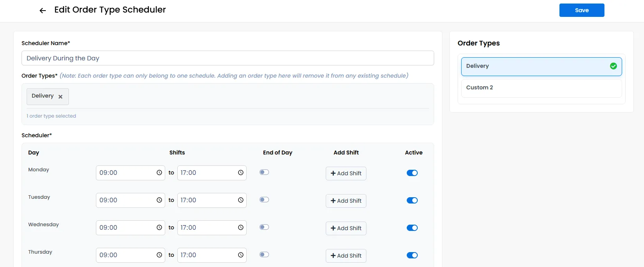Click the '1 order type selected' text
The height and width of the screenshot is (267, 644).
pyautogui.click(x=51, y=116)
